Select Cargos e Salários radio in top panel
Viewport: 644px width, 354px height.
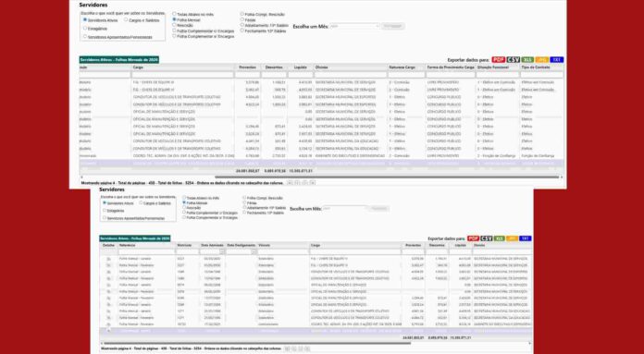click(x=126, y=19)
